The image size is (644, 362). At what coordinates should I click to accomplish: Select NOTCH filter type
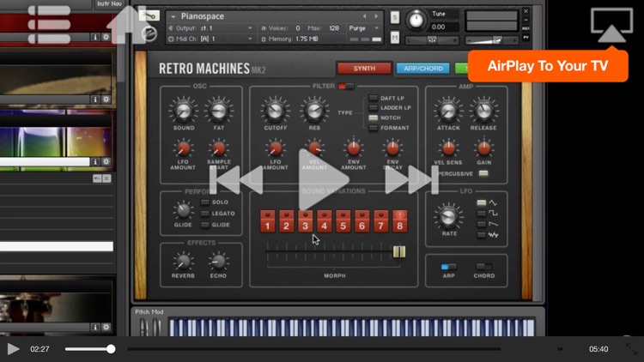(373, 118)
